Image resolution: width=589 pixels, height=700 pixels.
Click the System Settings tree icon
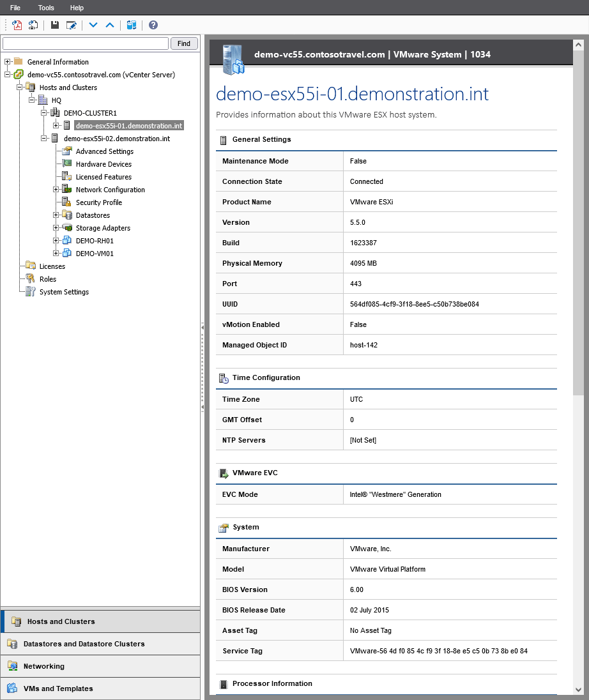pyautogui.click(x=31, y=291)
